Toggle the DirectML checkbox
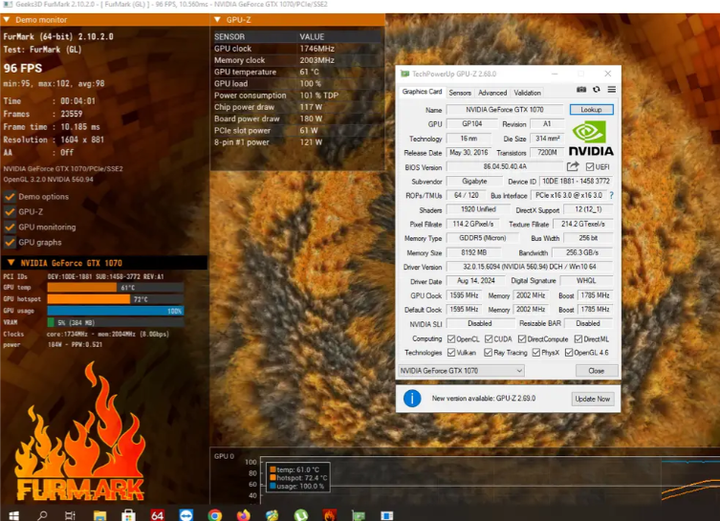The image size is (720, 521). [x=578, y=339]
